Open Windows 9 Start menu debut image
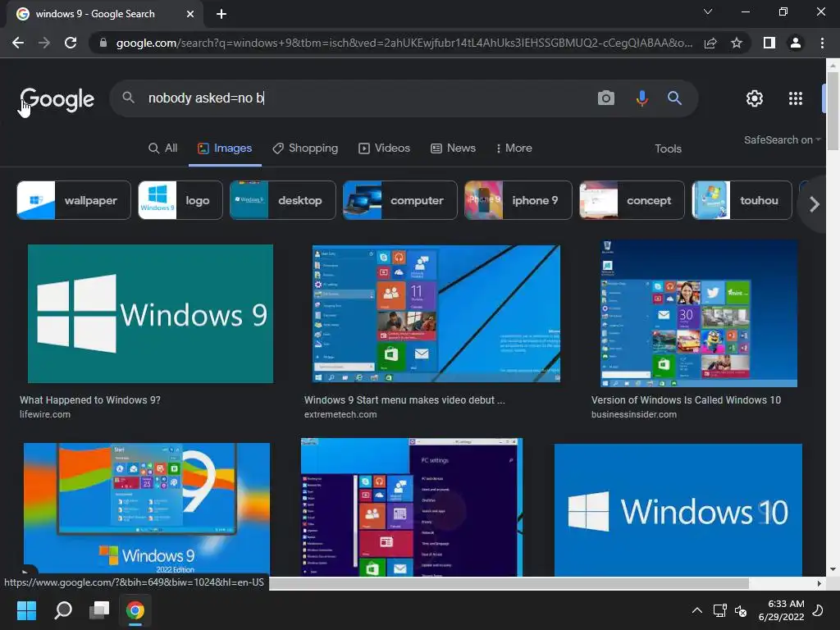This screenshot has width=840, height=630. coord(436,314)
